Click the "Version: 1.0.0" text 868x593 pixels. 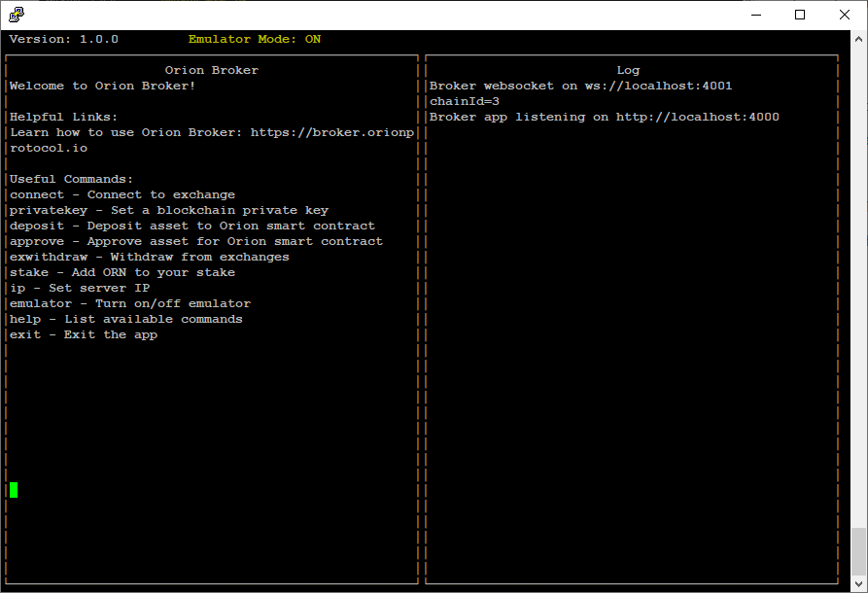click(63, 39)
